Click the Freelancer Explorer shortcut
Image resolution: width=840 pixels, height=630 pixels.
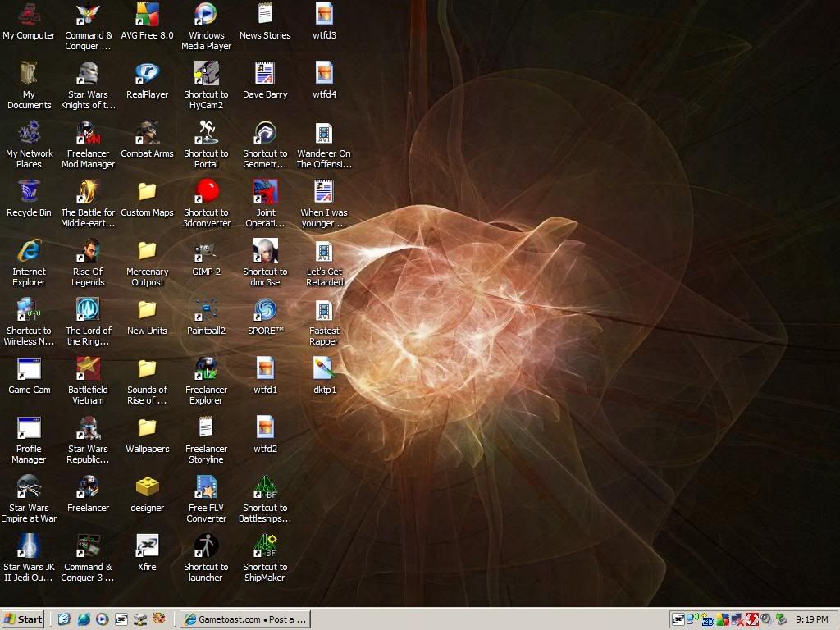(x=206, y=368)
